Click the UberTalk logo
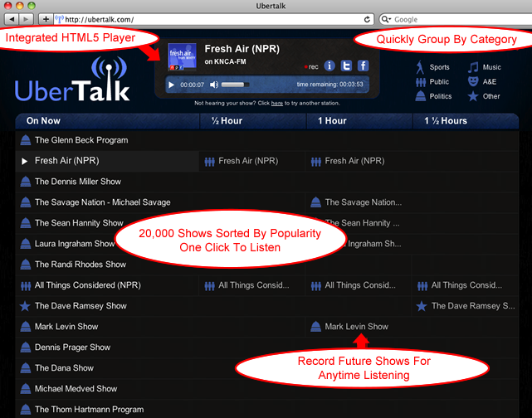532x418 pixels. (72, 80)
